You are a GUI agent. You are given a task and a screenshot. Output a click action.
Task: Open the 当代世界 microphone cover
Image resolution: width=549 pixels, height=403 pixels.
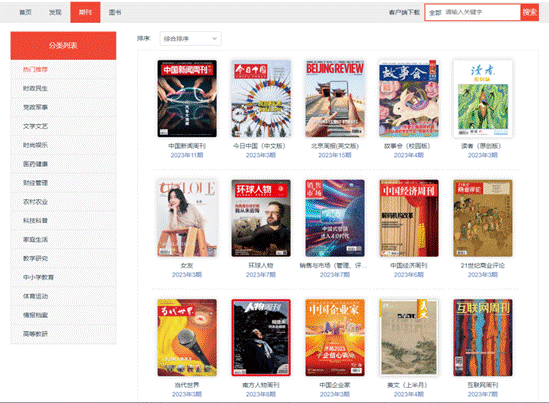[187, 338]
